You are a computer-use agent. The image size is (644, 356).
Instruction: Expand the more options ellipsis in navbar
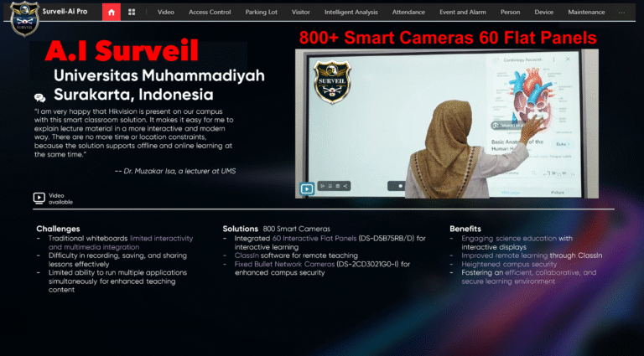click(621, 13)
